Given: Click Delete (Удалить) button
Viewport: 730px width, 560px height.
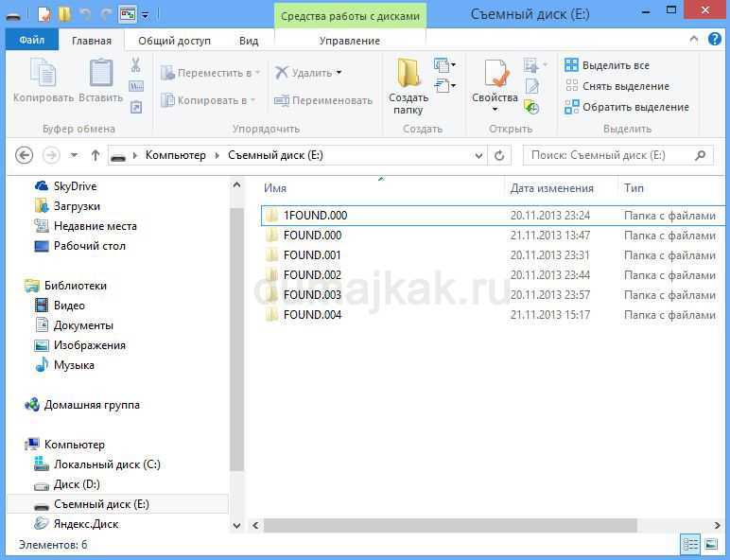Looking at the screenshot, I should (x=307, y=73).
